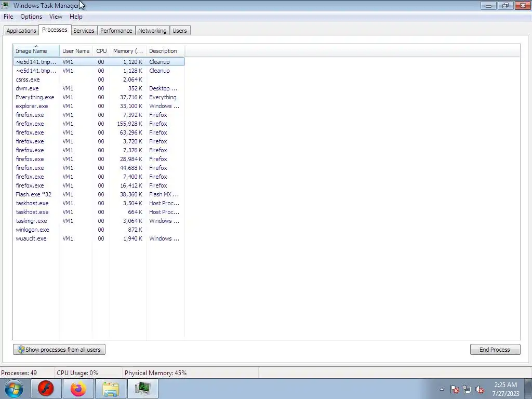532x399 pixels.
Task: Open the Options menu
Action: (x=31, y=17)
